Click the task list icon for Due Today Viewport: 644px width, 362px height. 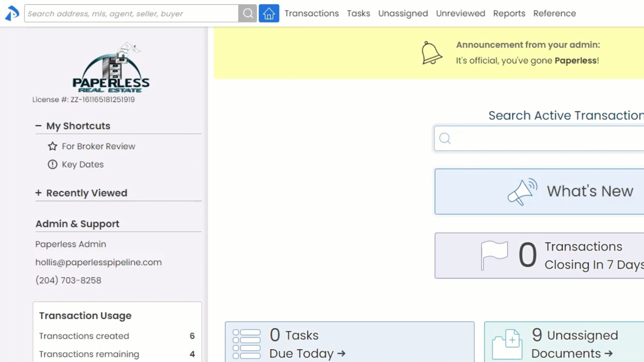(247, 344)
